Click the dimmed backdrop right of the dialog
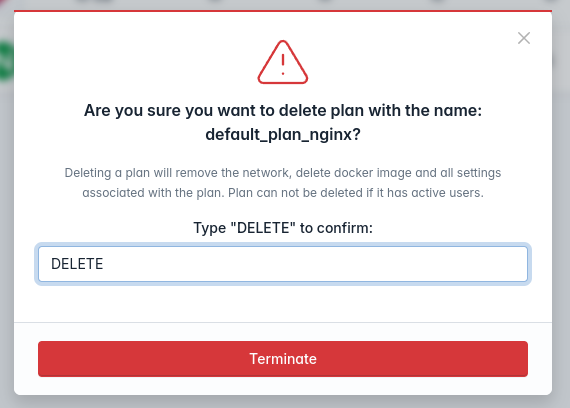The width and height of the screenshot is (570, 408). click(561, 218)
